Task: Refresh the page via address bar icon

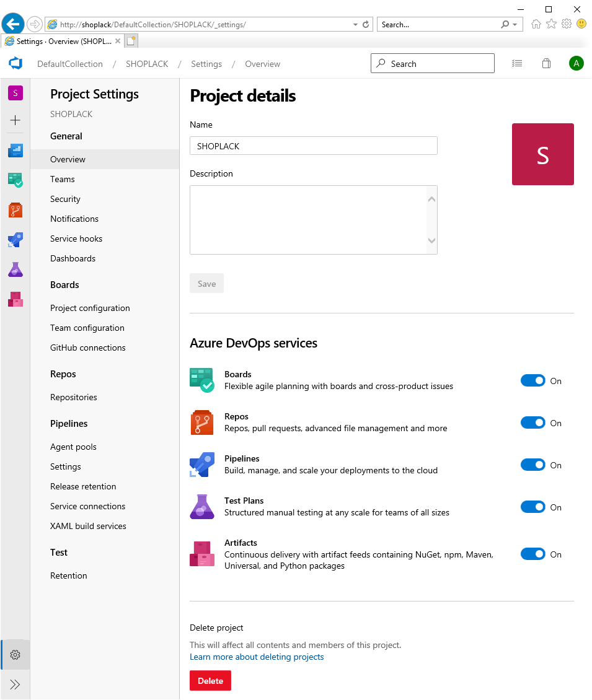Action: point(366,25)
